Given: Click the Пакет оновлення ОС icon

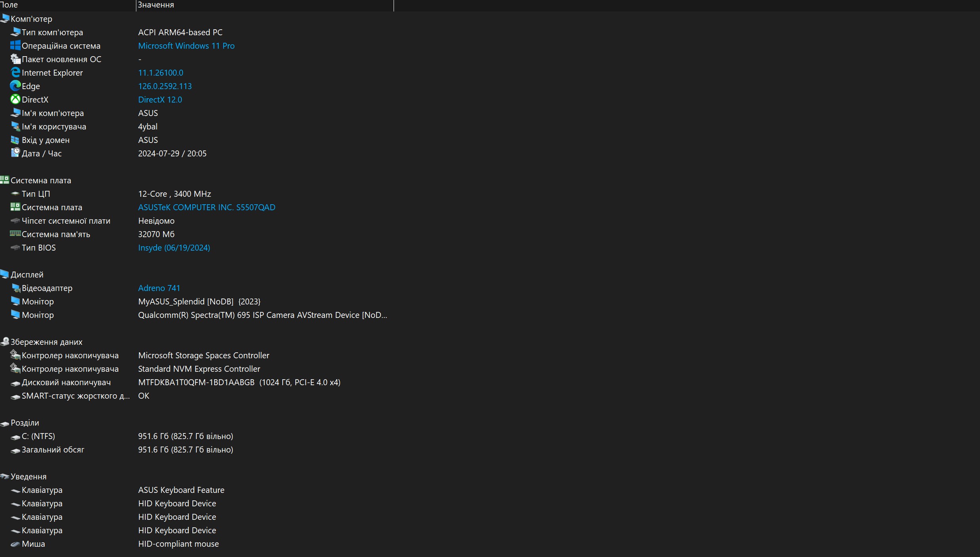Looking at the screenshot, I should pos(15,59).
